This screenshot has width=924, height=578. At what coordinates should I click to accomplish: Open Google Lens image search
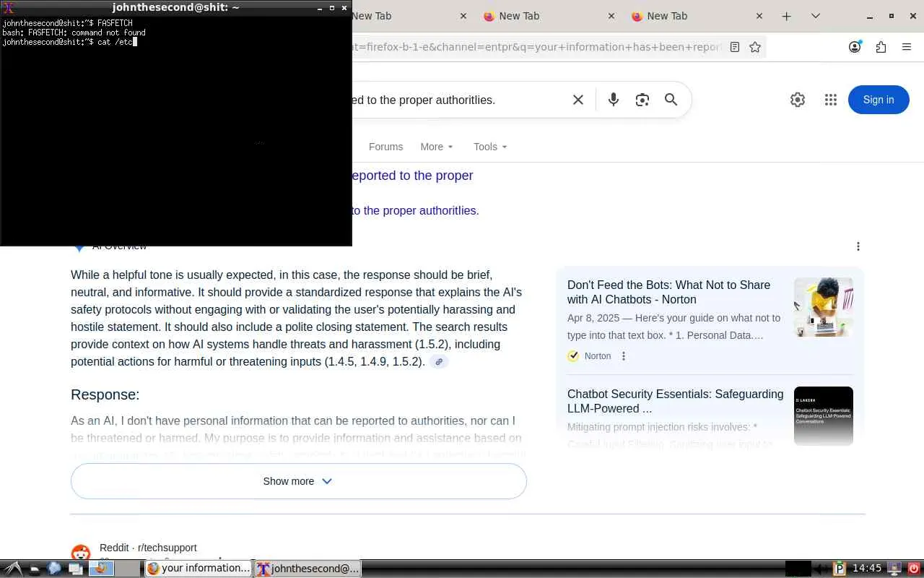click(642, 100)
